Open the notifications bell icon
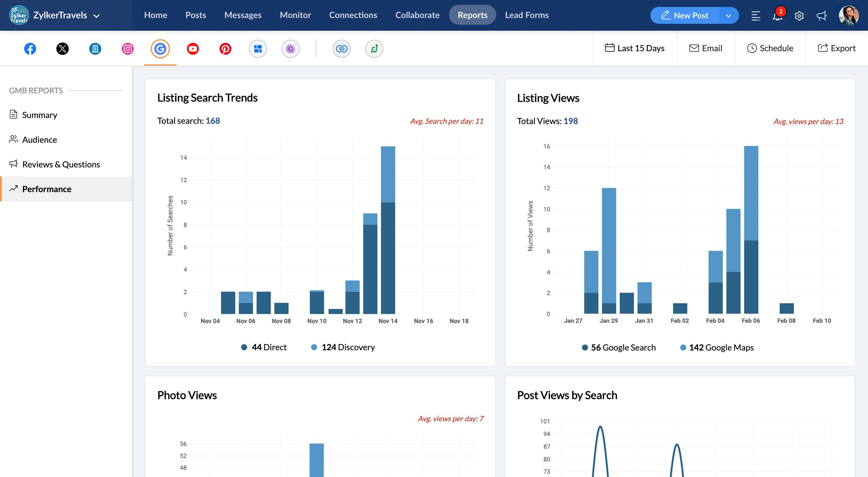 (x=777, y=15)
